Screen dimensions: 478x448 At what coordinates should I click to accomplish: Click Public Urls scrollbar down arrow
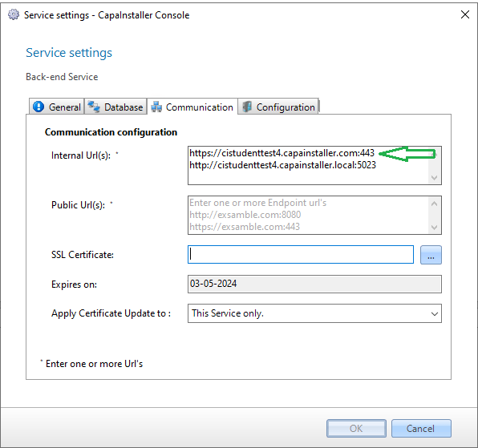click(x=435, y=227)
